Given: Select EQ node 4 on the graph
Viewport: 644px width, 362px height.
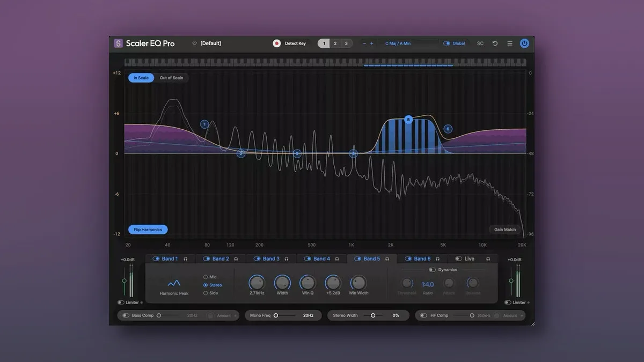Looking at the screenshot, I should (x=353, y=154).
